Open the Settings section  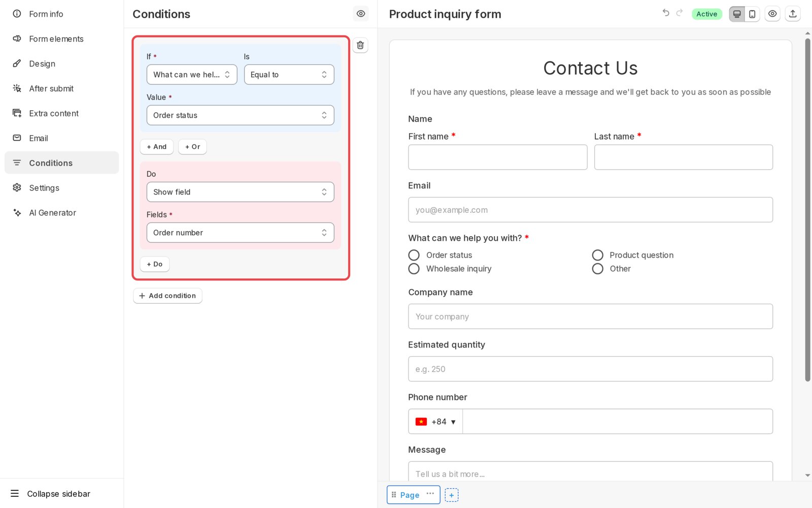62,188
